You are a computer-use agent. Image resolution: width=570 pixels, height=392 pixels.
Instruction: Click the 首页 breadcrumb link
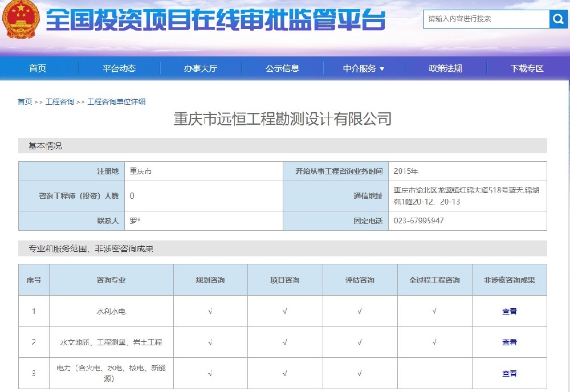coord(25,102)
